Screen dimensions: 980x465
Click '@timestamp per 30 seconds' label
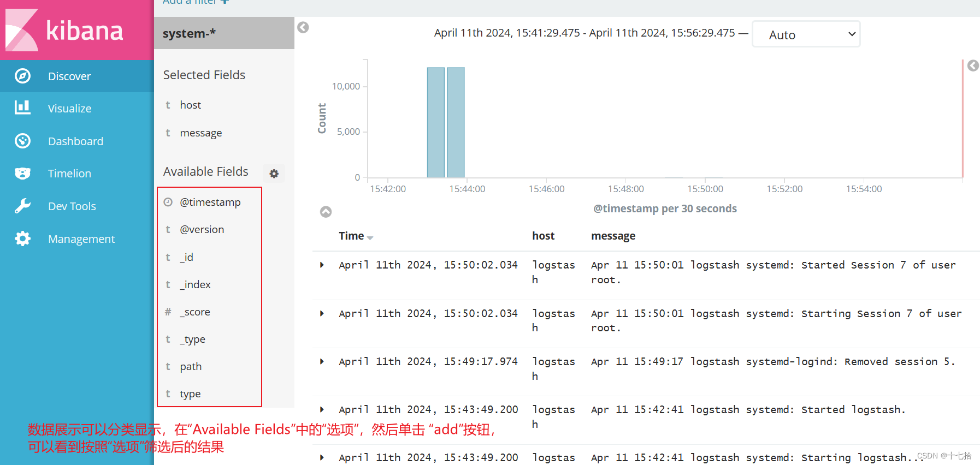(665, 208)
